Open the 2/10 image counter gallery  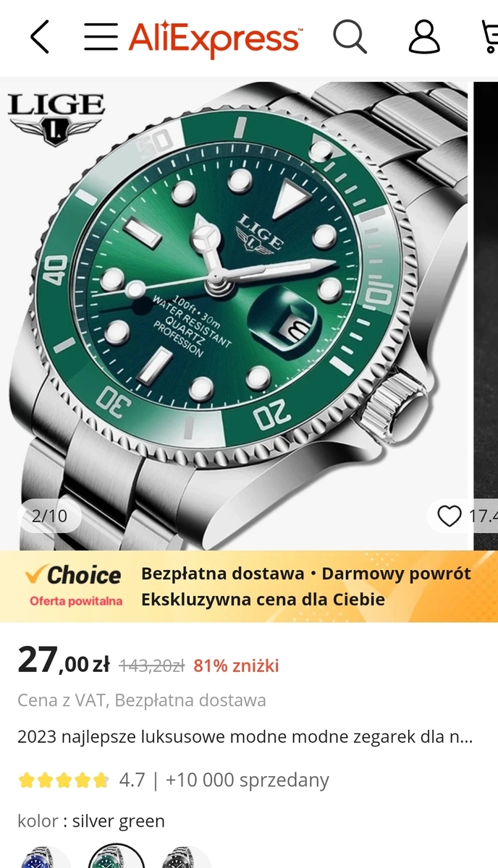(49, 516)
